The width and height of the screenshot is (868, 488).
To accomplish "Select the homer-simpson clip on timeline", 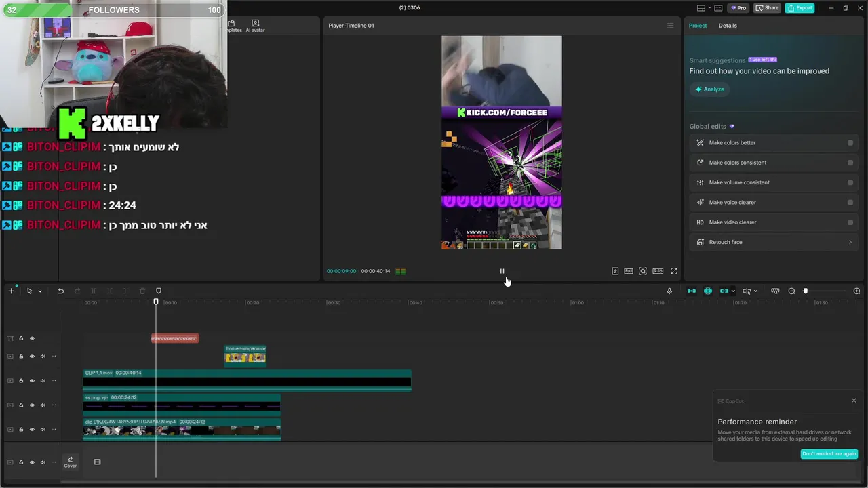I will click(245, 355).
